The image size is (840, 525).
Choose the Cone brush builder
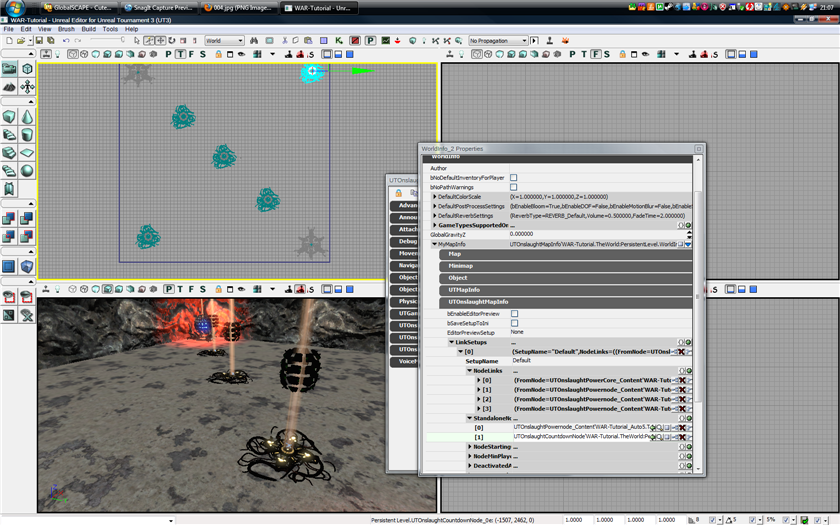pos(27,117)
